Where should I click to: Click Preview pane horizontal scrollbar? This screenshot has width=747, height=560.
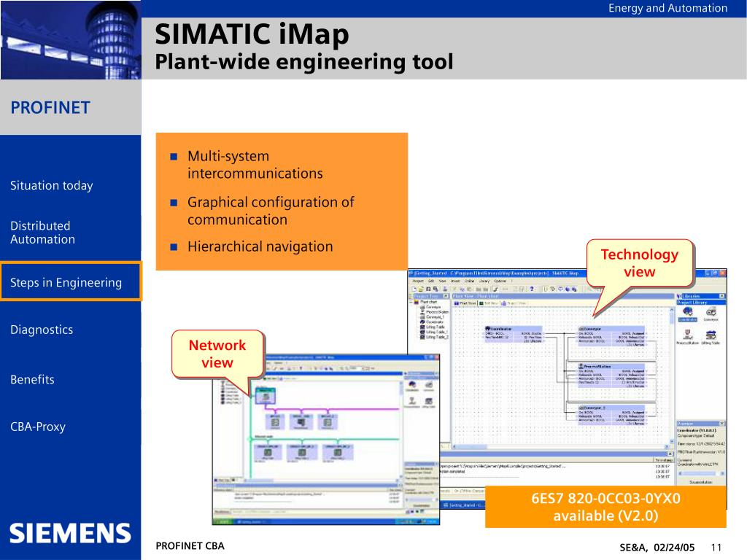(700, 473)
